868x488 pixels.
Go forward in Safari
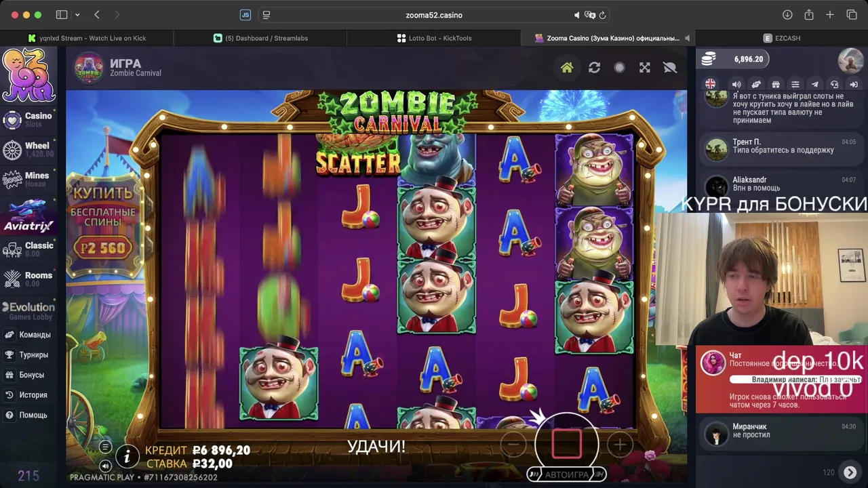(117, 15)
